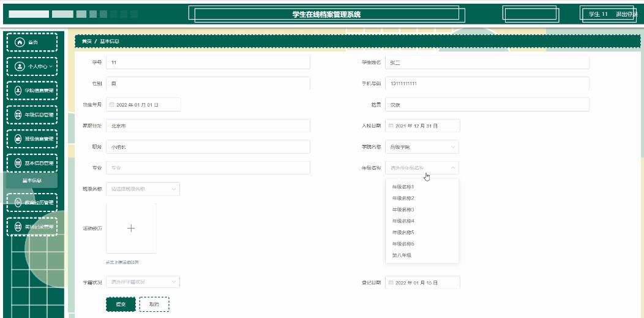
Task: Open 基本信息管理 in the sidebar
Action: click(x=32, y=163)
